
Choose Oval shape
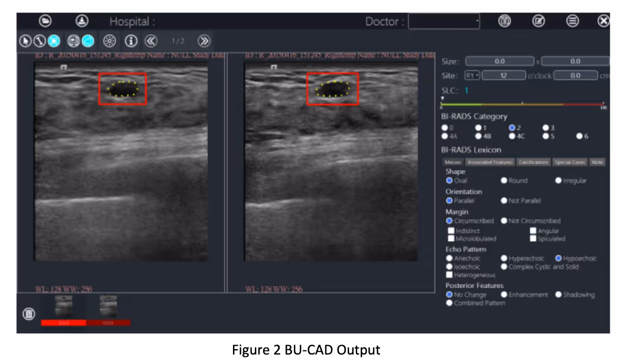point(449,181)
